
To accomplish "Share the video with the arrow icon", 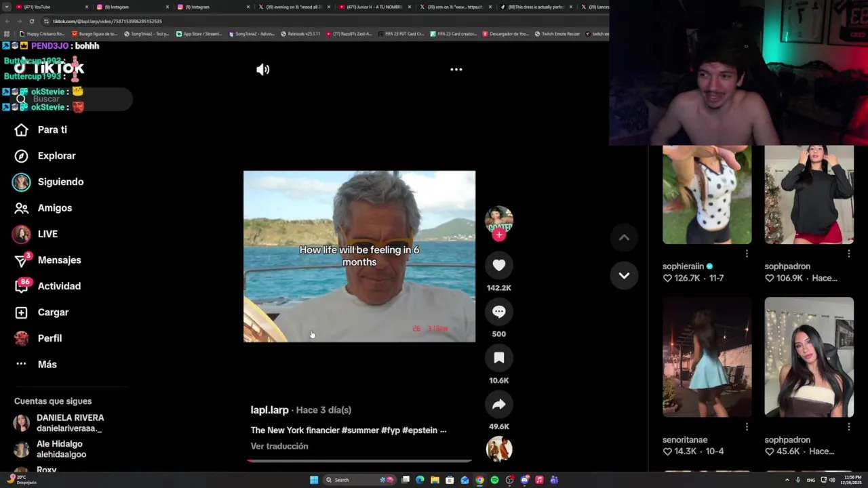I will 499,405.
